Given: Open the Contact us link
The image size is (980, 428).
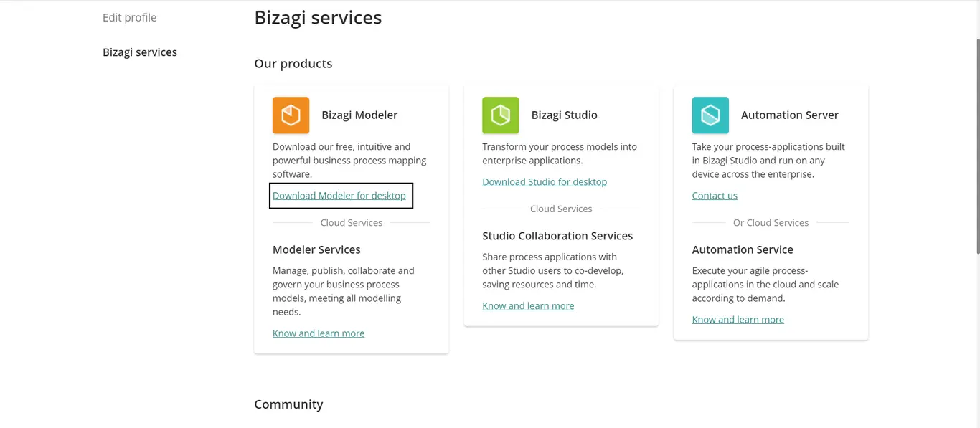Looking at the screenshot, I should [x=715, y=196].
